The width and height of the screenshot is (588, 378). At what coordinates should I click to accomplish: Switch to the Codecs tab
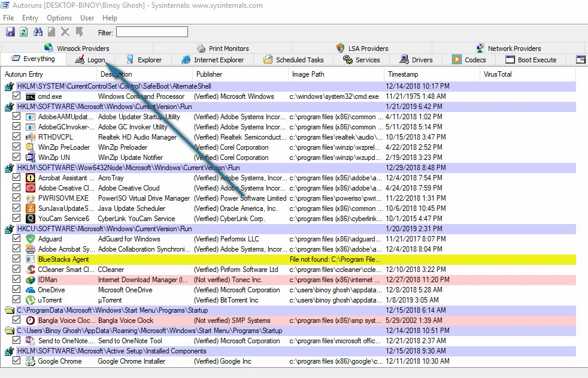469,60
